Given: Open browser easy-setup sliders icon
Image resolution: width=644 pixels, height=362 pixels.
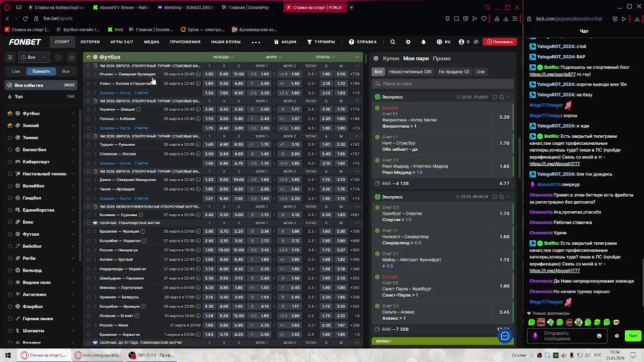Looking at the screenshot, I should coord(516,19).
